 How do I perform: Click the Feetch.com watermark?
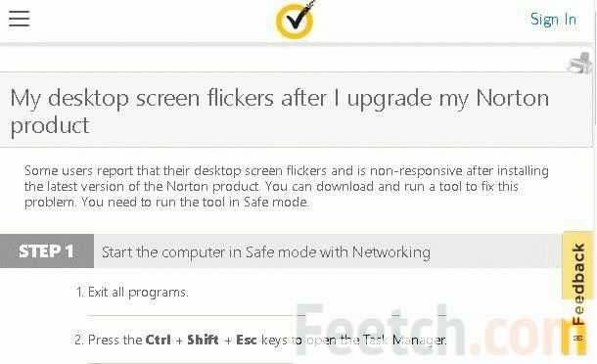tap(441, 331)
